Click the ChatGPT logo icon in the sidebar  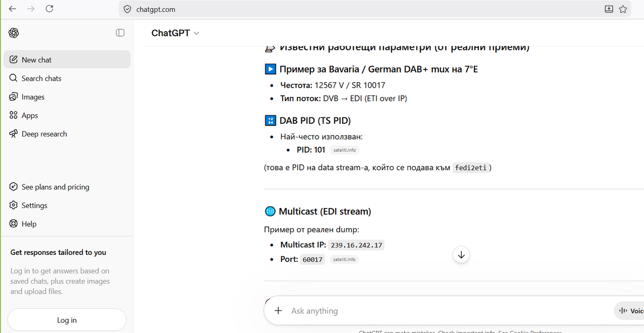(x=14, y=33)
